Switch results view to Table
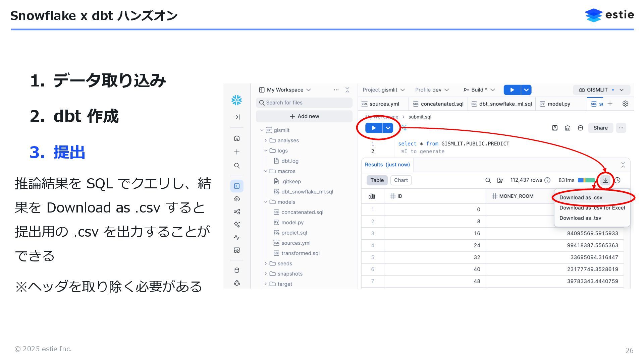The image size is (644, 362). (x=377, y=180)
